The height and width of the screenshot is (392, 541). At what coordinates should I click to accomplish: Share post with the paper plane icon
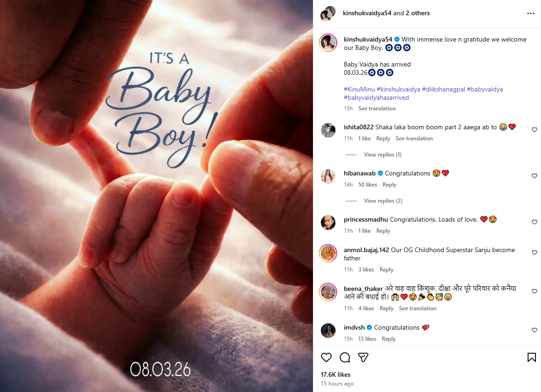click(363, 357)
